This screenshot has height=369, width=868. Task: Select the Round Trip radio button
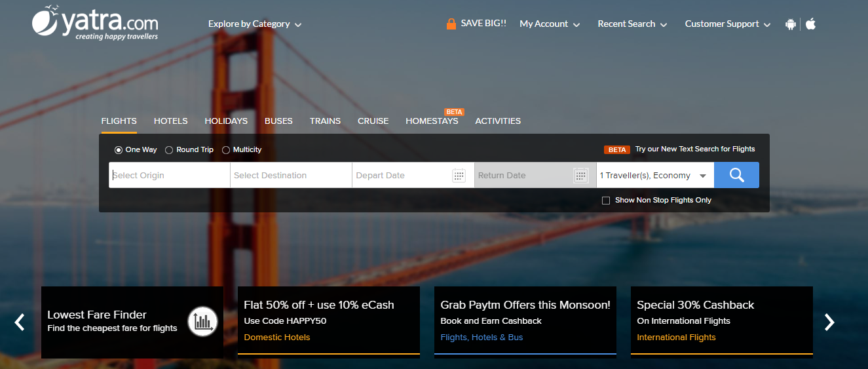[169, 150]
